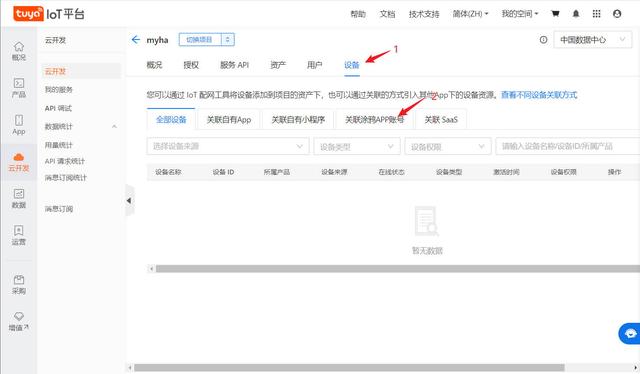Open the App sidebar icon

point(19,125)
